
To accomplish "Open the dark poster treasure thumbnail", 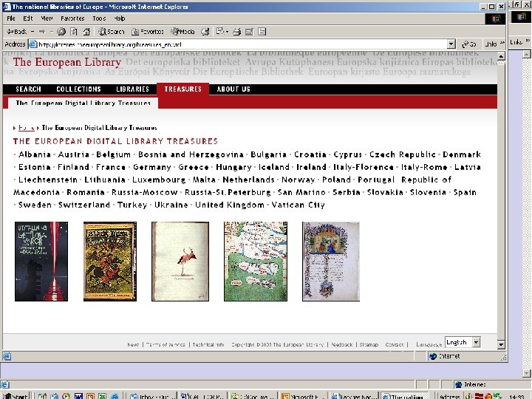I will 41,262.
